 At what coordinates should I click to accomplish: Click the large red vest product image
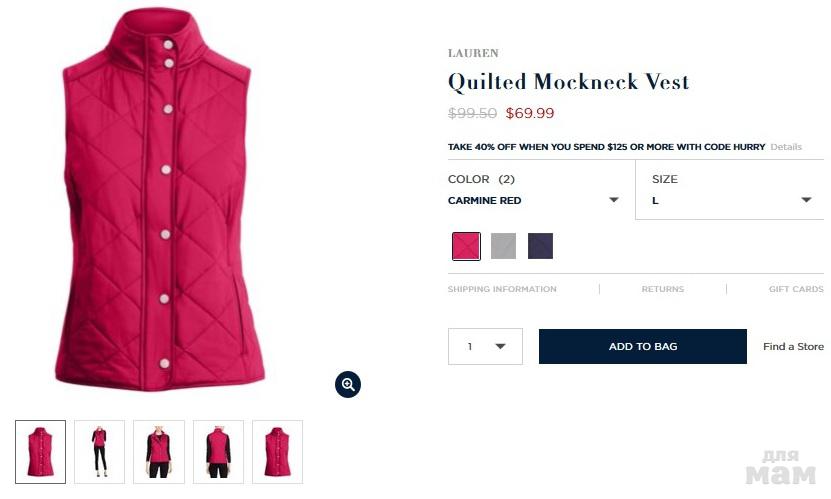pyautogui.click(x=159, y=199)
